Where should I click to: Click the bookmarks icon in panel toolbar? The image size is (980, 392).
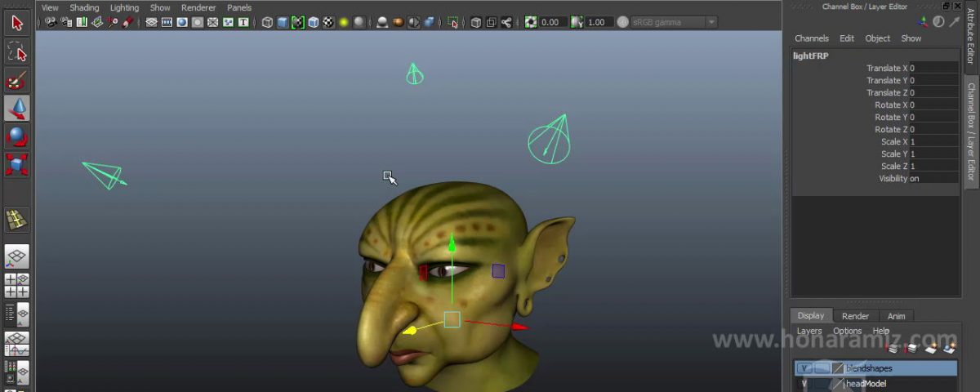[82, 22]
